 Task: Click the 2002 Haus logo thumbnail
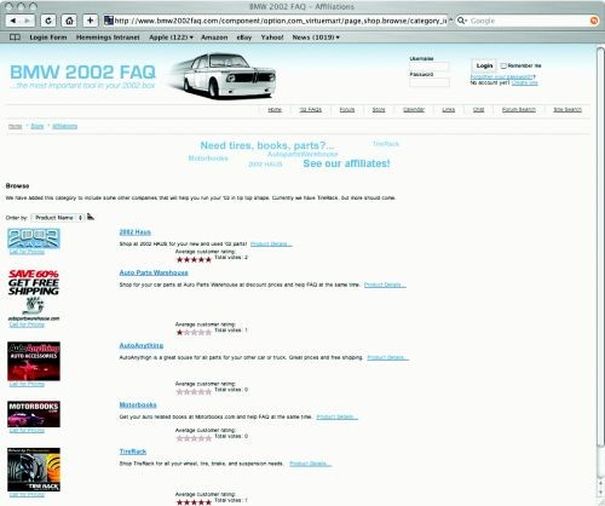pos(34,238)
